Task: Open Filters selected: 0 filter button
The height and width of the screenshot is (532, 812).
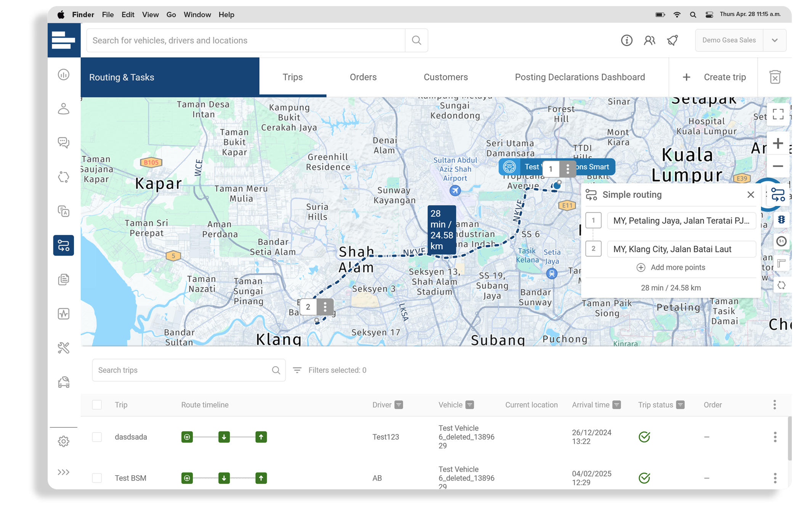Action: tap(329, 370)
